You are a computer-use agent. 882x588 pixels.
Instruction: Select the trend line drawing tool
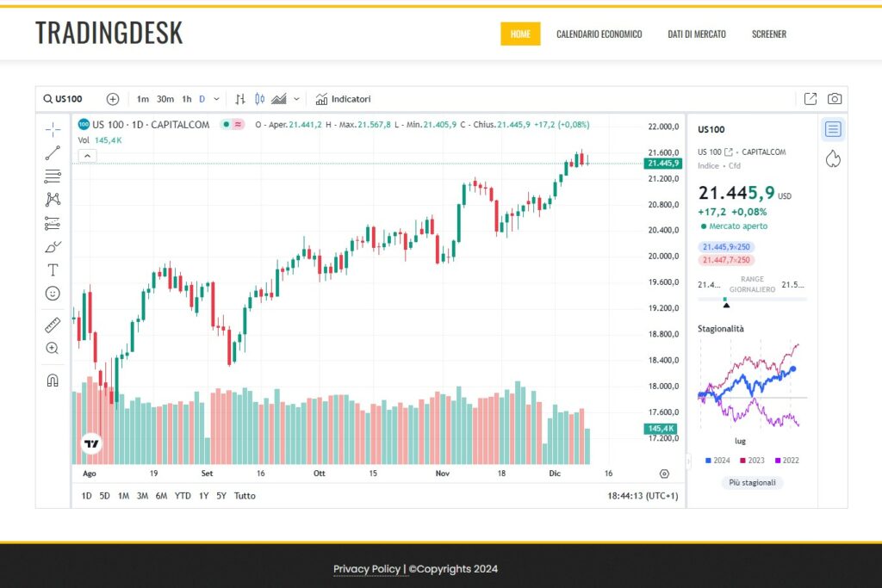[53, 153]
